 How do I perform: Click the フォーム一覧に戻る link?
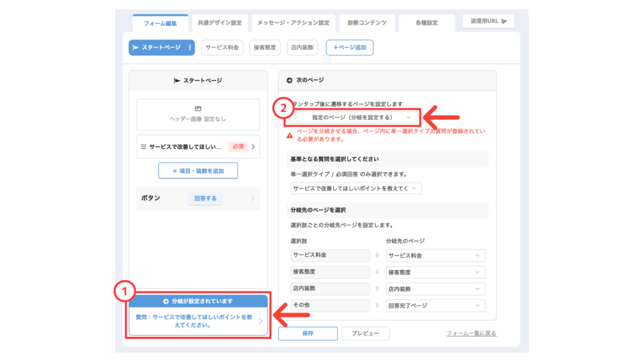point(471,334)
